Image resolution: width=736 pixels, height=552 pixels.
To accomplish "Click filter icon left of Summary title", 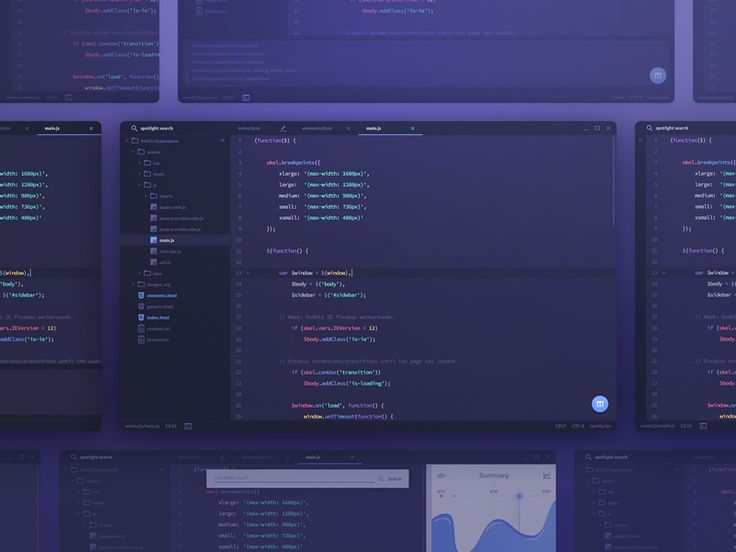I will pos(441,475).
